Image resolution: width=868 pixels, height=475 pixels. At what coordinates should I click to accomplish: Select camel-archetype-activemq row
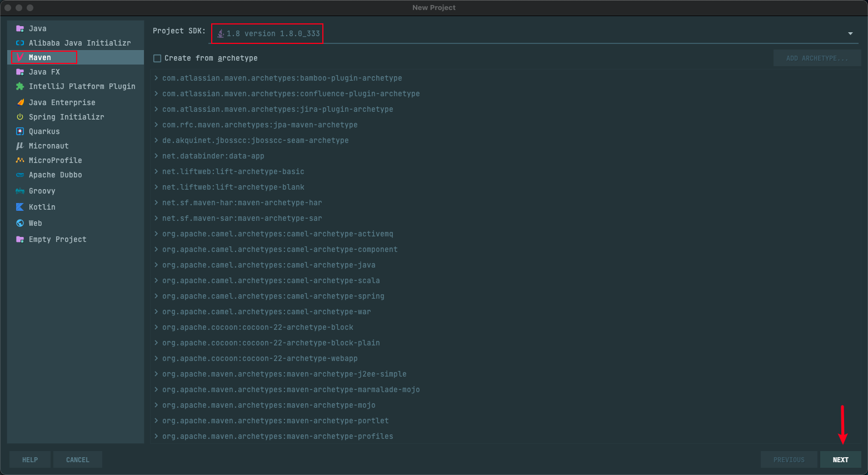(506, 234)
